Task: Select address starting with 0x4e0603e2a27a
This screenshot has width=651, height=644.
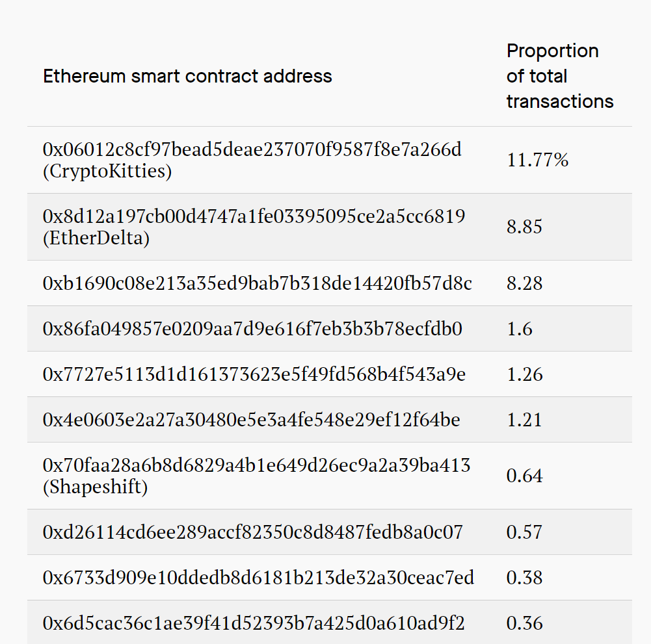Action: point(251,420)
